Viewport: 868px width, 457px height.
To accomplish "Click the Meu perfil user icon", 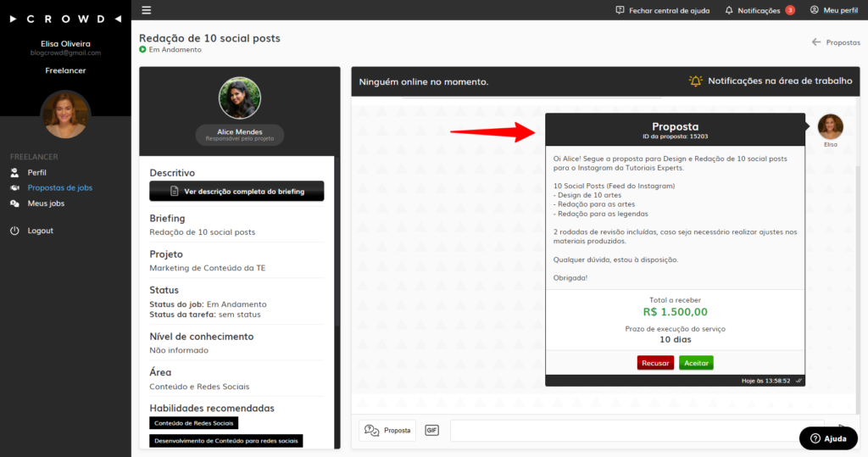I will [815, 10].
